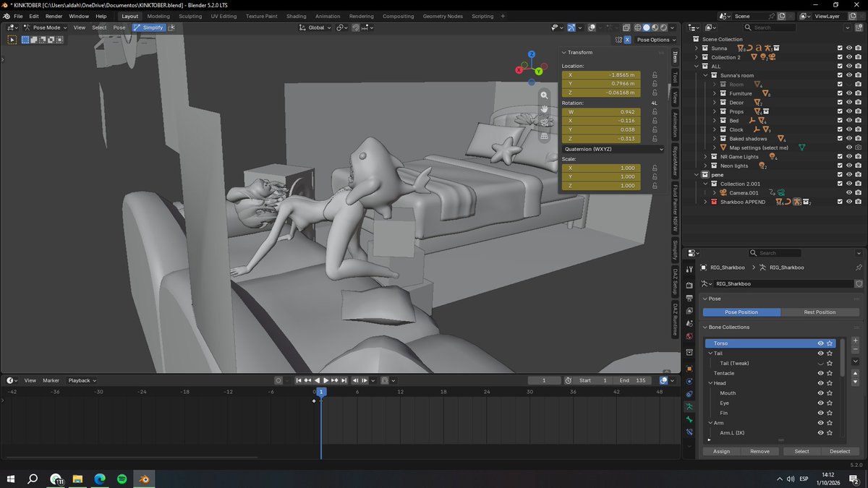868x488 pixels.
Task: Click the zoom magnifier icon in viewport
Action: click(544, 95)
